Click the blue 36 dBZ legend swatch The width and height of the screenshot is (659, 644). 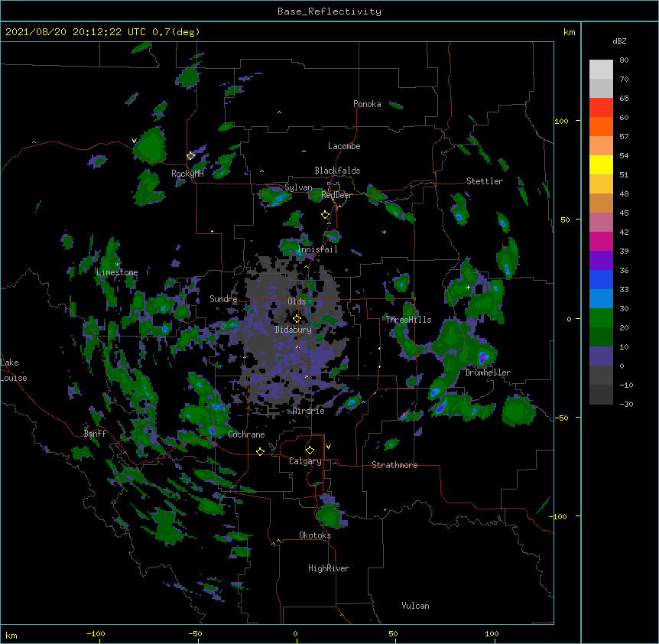[601, 280]
